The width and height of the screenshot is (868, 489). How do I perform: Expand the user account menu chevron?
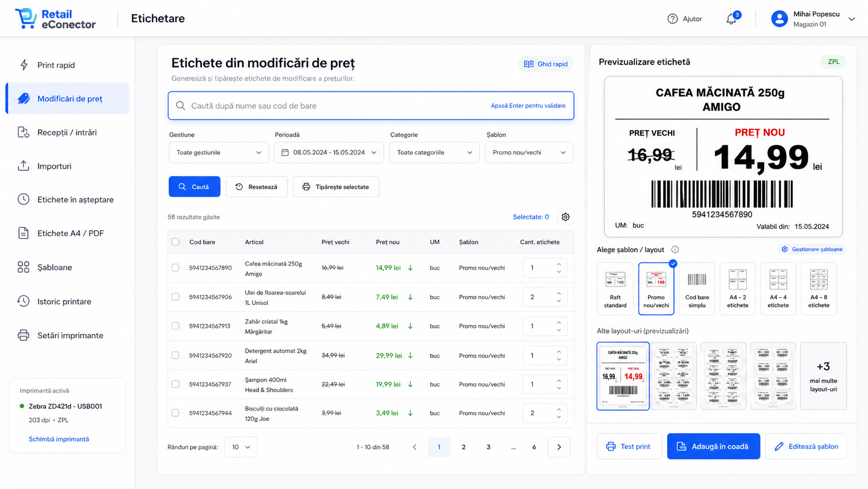851,19
